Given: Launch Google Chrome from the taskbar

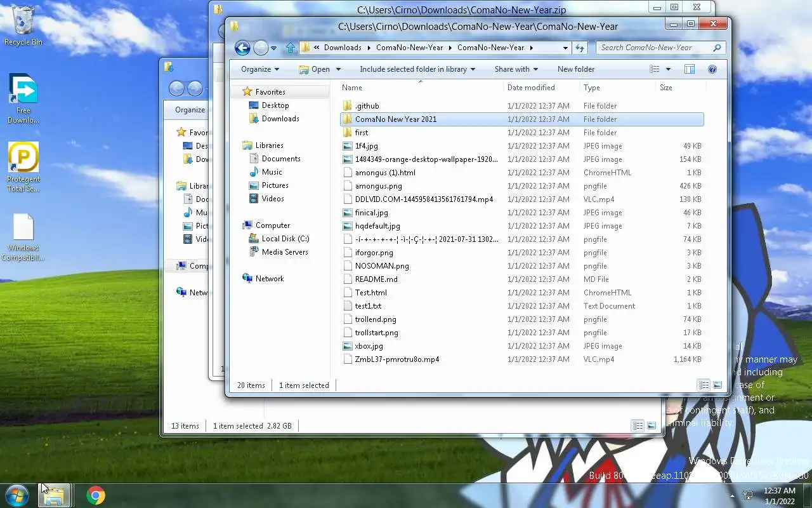Looking at the screenshot, I should [x=96, y=495].
